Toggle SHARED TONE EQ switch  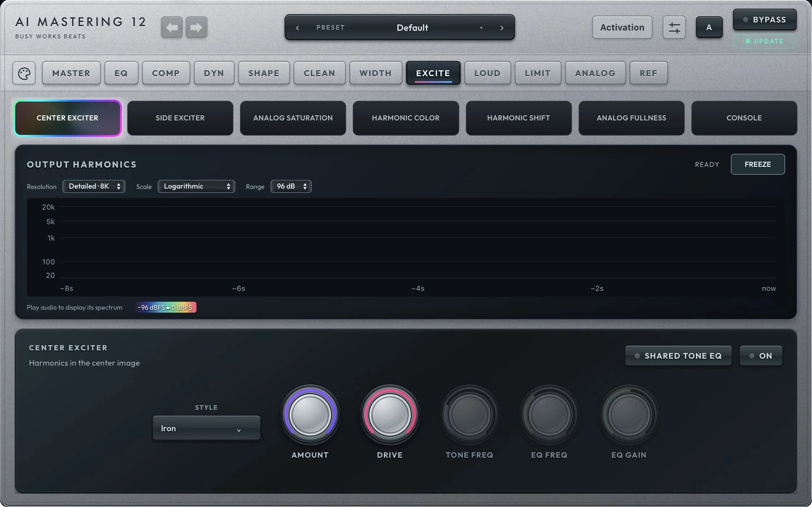(678, 356)
